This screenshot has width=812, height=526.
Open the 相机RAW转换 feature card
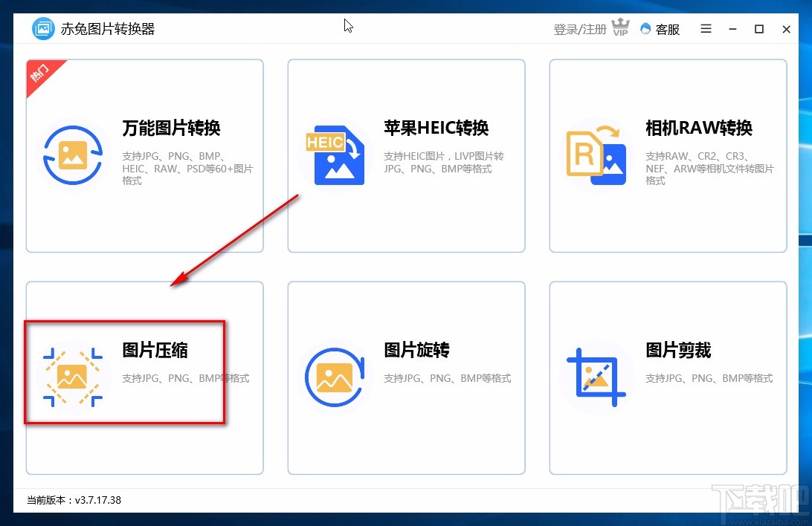(x=667, y=155)
